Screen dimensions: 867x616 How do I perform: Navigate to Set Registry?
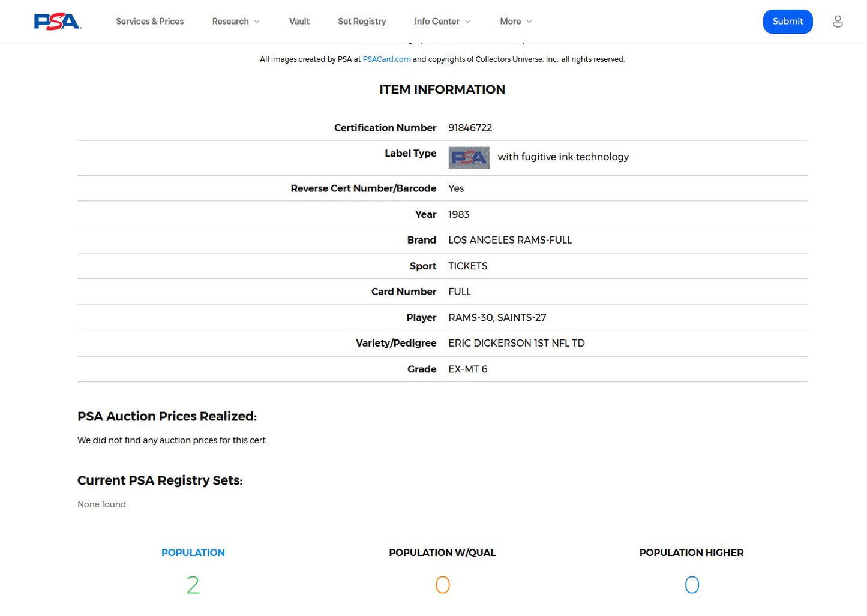[x=362, y=22]
